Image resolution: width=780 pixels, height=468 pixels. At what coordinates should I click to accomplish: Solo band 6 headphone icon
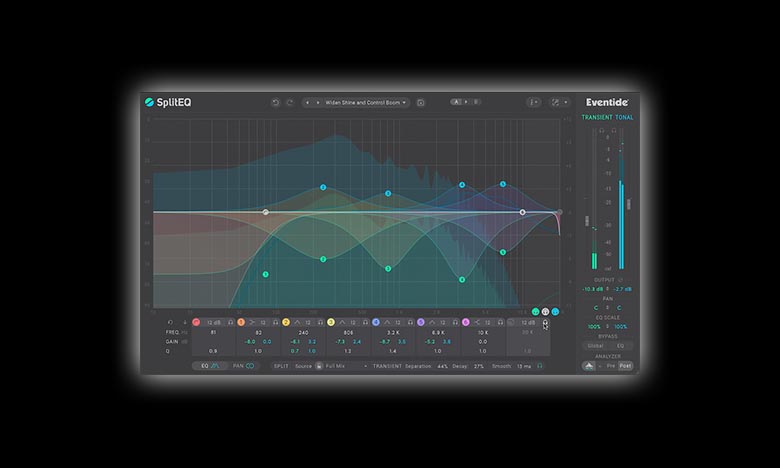point(500,322)
